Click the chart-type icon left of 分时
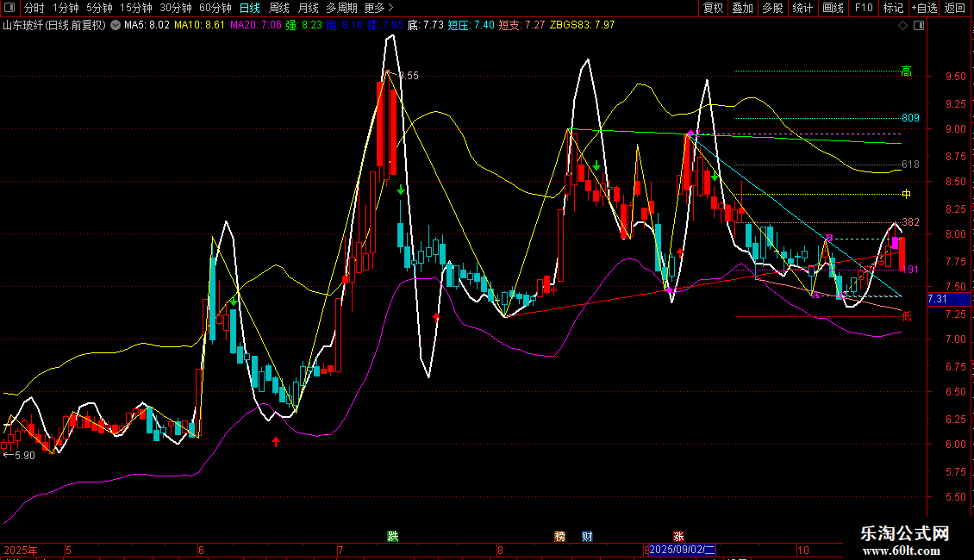974x560 pixels. click(9, 9)
